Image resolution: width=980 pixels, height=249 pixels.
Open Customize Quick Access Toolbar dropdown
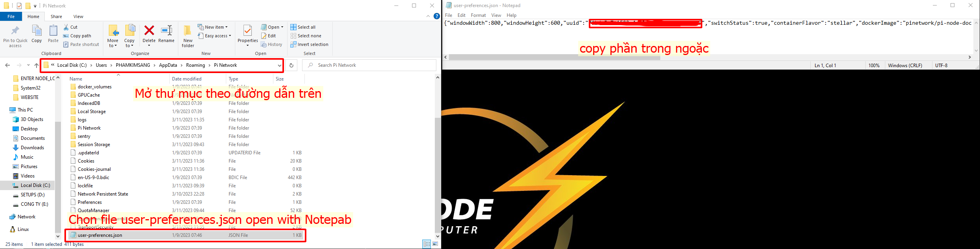[35, 6]
